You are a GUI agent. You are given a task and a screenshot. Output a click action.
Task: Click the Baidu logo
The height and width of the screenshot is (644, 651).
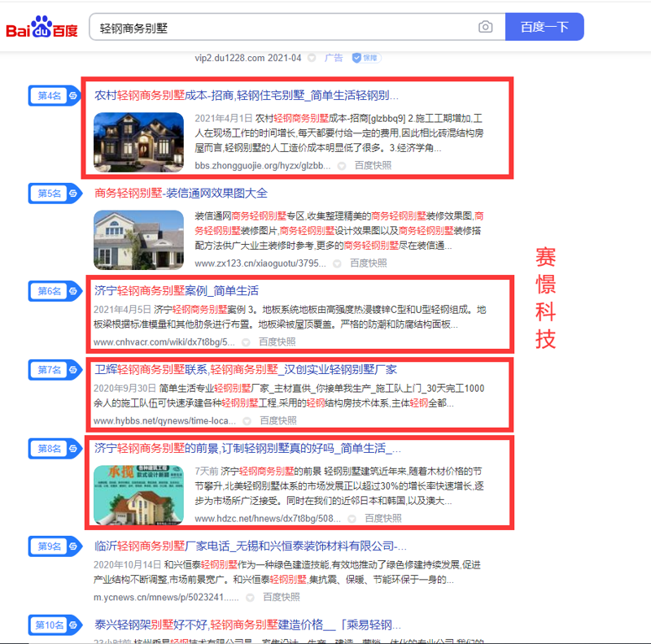click(x=42, y=27)
